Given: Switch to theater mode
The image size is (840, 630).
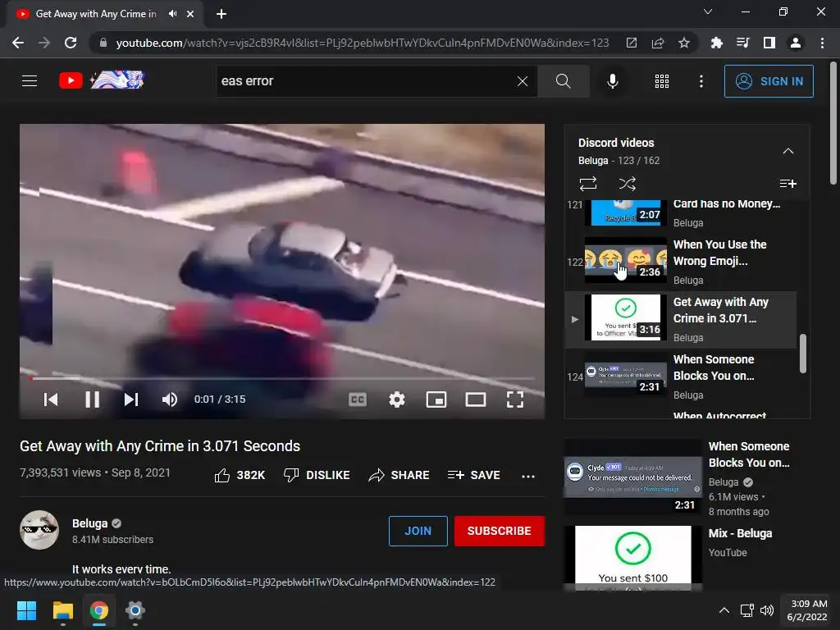Looking at the screenshot, I should (475, 399).
